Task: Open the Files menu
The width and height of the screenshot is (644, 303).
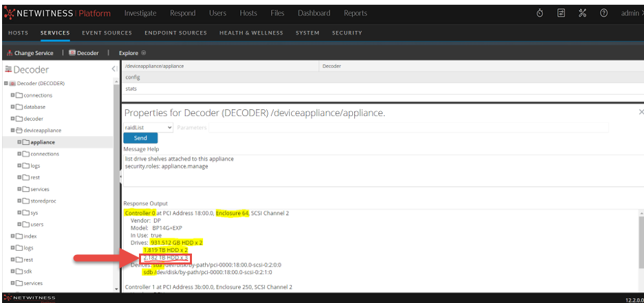Action: pos(278,13)
